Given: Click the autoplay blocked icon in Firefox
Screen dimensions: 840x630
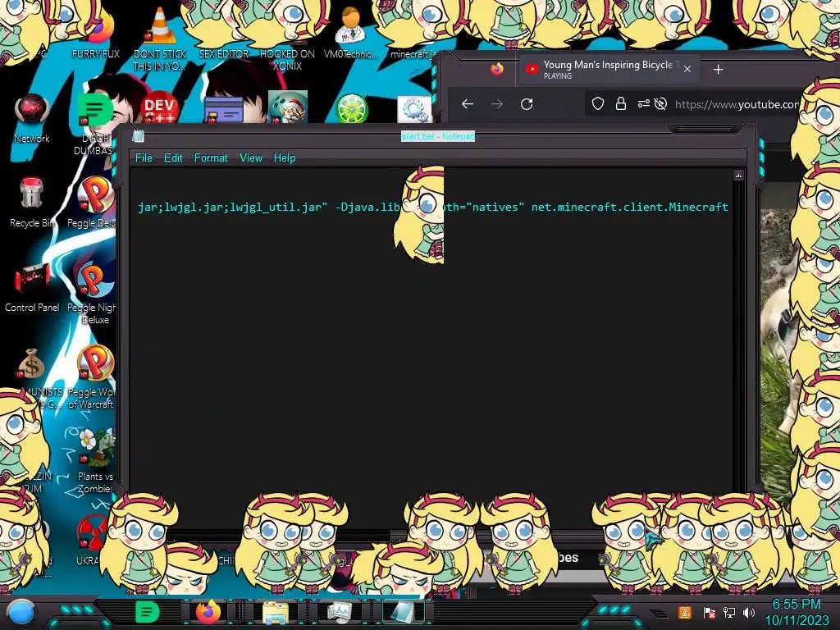Looking at the screenshot, I should [660, 104].
